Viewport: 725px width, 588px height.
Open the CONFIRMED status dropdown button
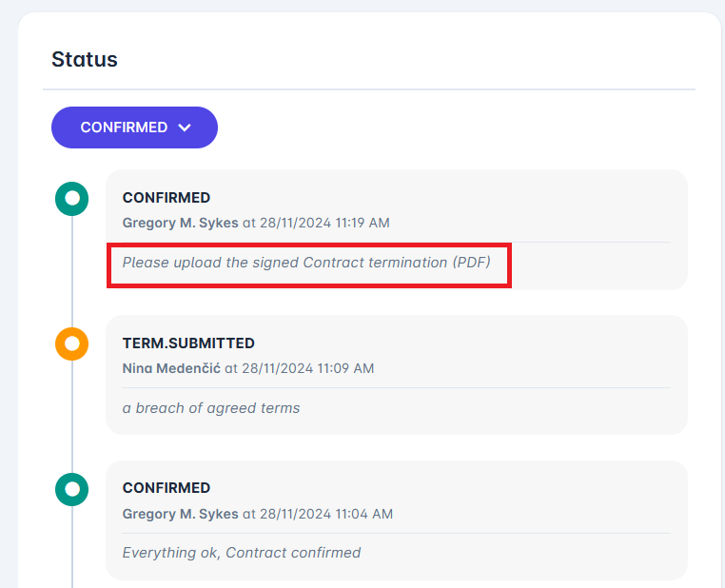point(133,127)
